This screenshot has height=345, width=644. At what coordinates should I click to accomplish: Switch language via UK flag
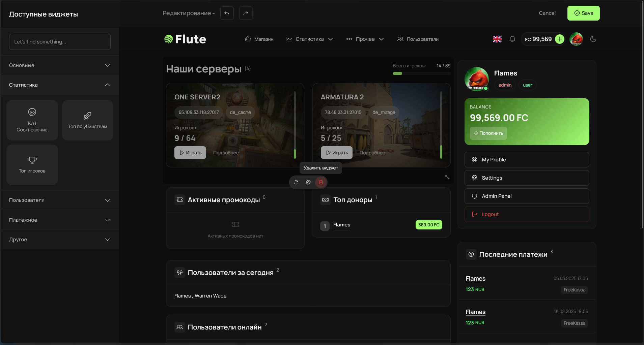point(497,39)
